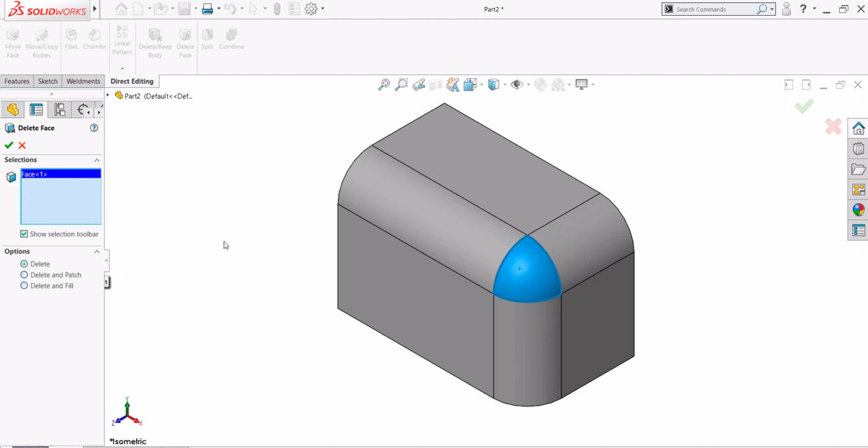The image size is (868, 448).
Task: Choose the Delete and Fill option
Action: [x=24, y=286]
